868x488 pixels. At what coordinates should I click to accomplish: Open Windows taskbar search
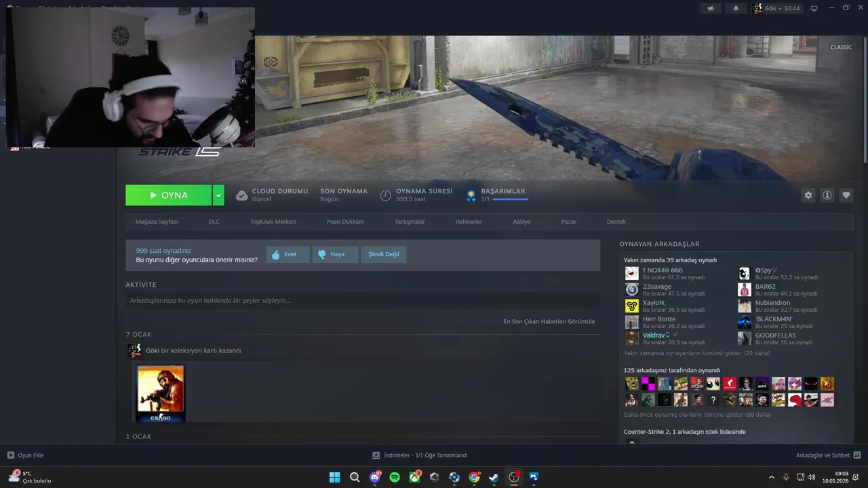pyautogui.click(x=355, y=477)
